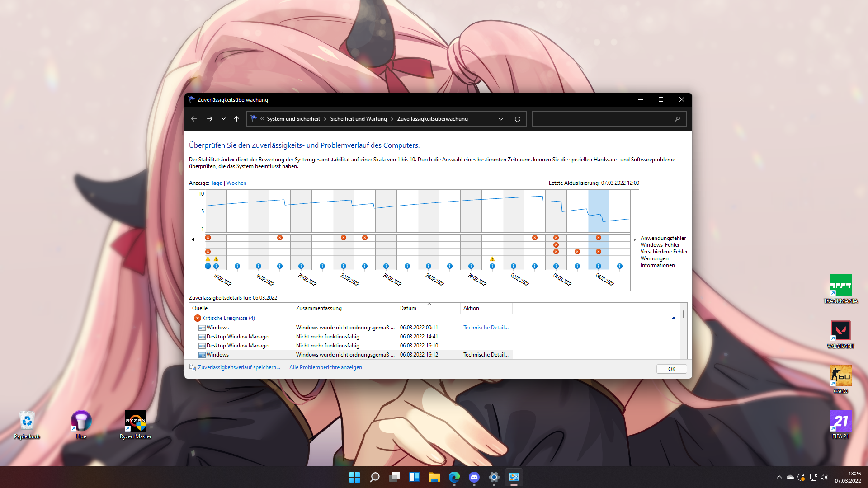This screenshot has width=868, height=488.
Task: Sort by the Zusammenfassung column header
Action: click(x=345, y=308)
